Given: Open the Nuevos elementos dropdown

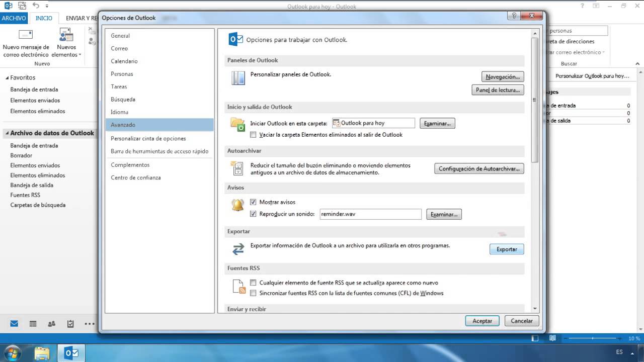Looking at the screenshot, I should tap(66, 43).
